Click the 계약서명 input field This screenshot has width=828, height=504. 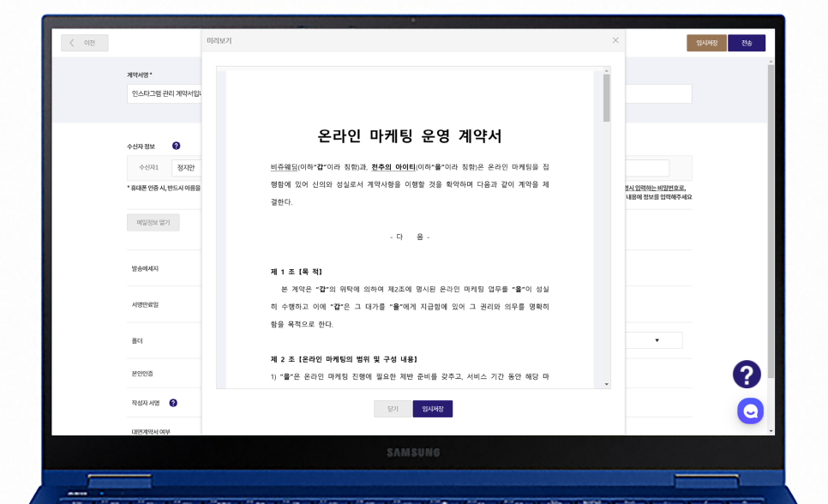point(165,93)
